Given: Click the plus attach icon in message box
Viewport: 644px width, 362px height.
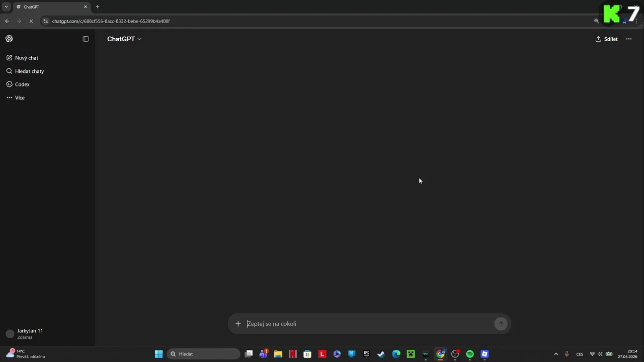Looking at the screenshot, I should (x=238, y=324).
